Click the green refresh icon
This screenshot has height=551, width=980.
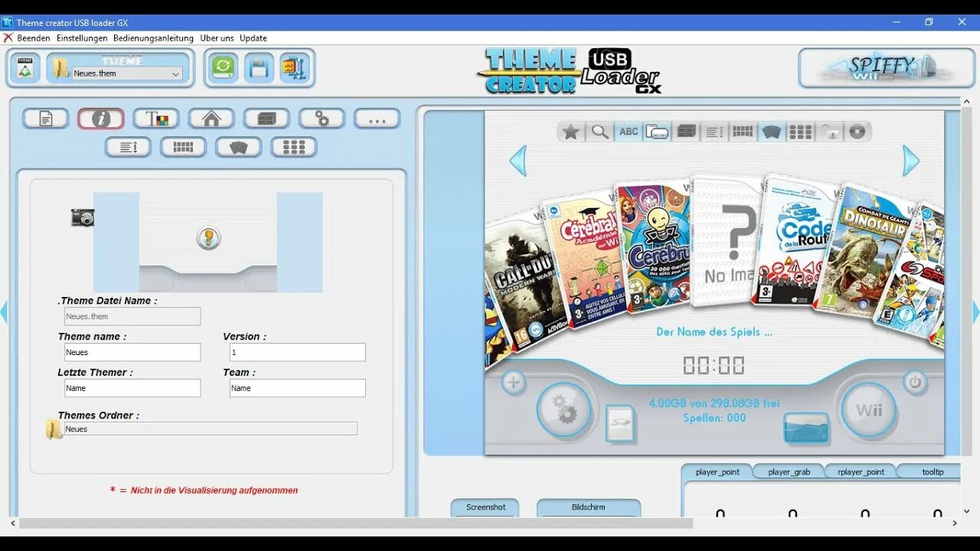point(223,67)
